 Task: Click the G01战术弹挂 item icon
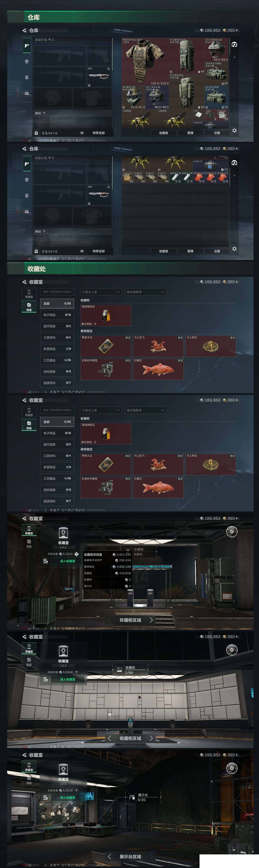pyautogui.click(x=217, y=97)
